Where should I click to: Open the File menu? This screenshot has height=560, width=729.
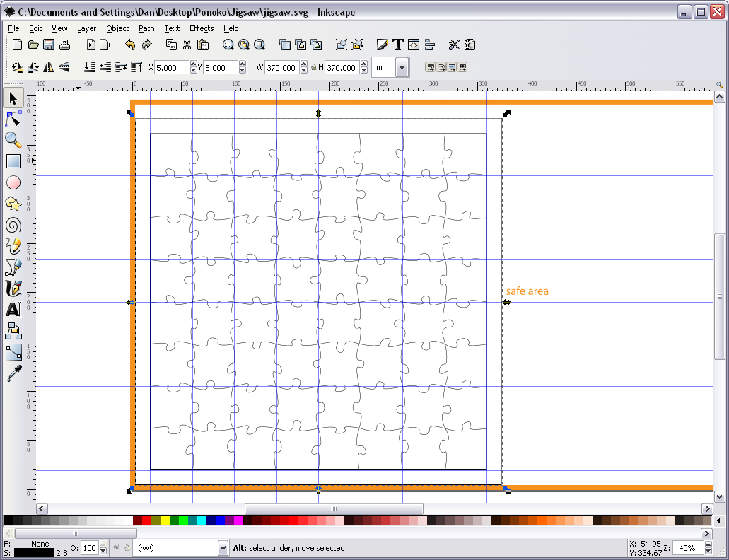click(13, 28)
